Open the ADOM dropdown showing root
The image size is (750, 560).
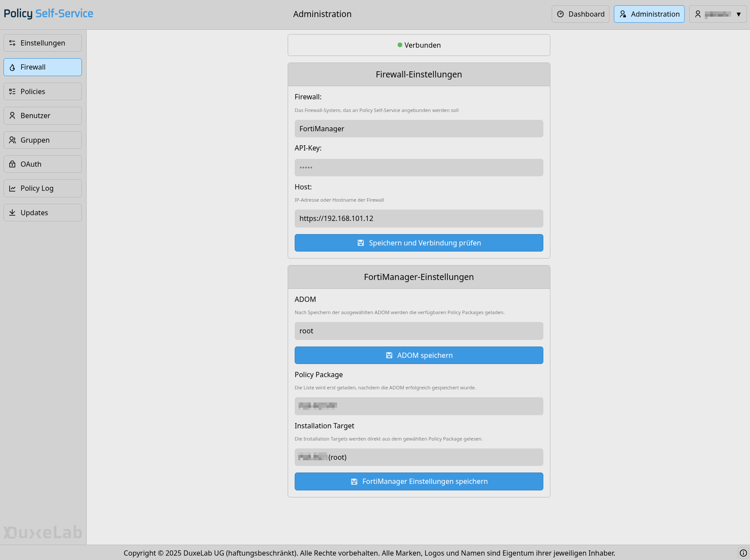click(x=419, y=331)
